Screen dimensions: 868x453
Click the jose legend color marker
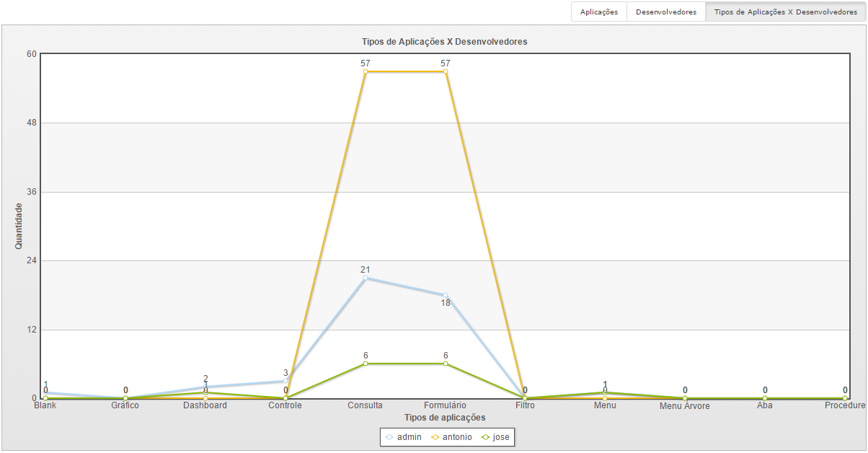pyautogui.click(x=486, y=437)
